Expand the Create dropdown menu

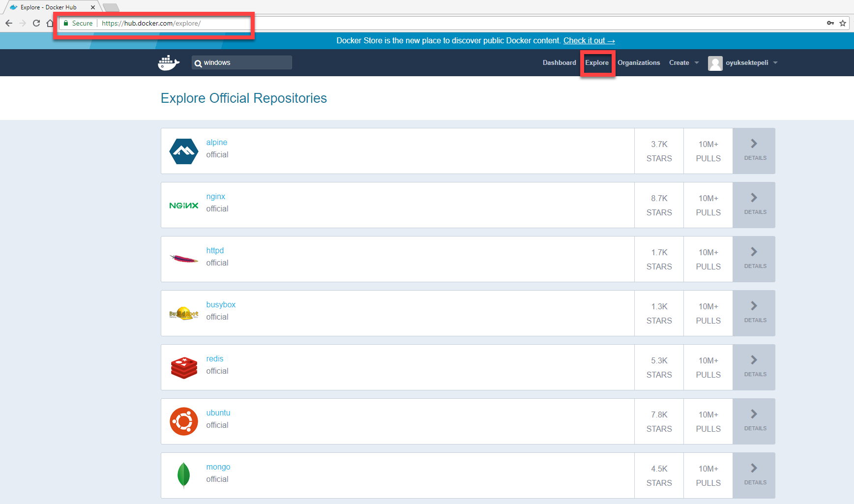tap(684, 63)
